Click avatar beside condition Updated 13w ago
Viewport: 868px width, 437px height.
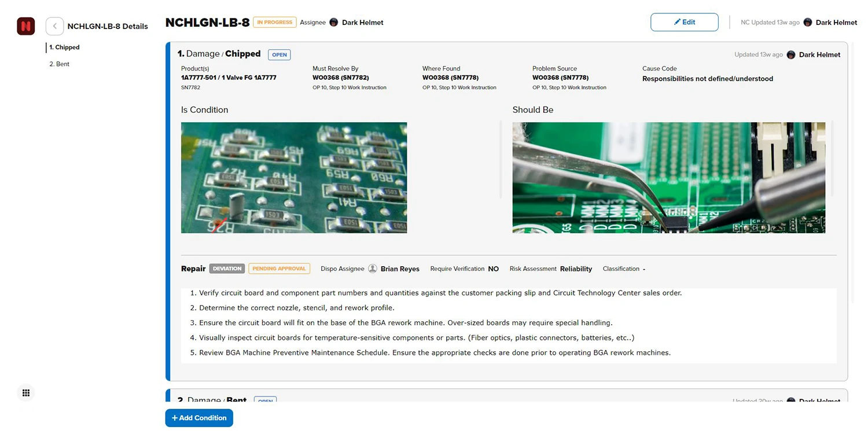coord(791,55)
